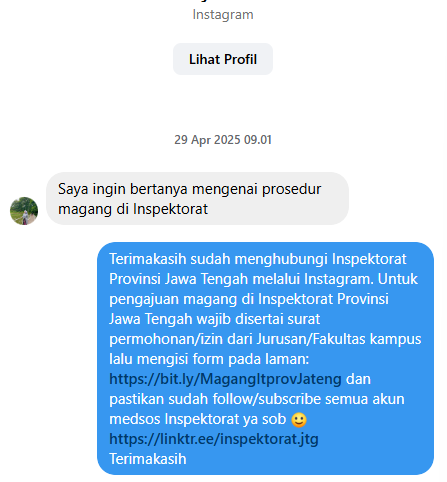Viewport: 447px width, 482px height.
Task: Click 'Terimakasih sudah menghubungi Inspektorat' opening line
Action: (x=258, y=259)
